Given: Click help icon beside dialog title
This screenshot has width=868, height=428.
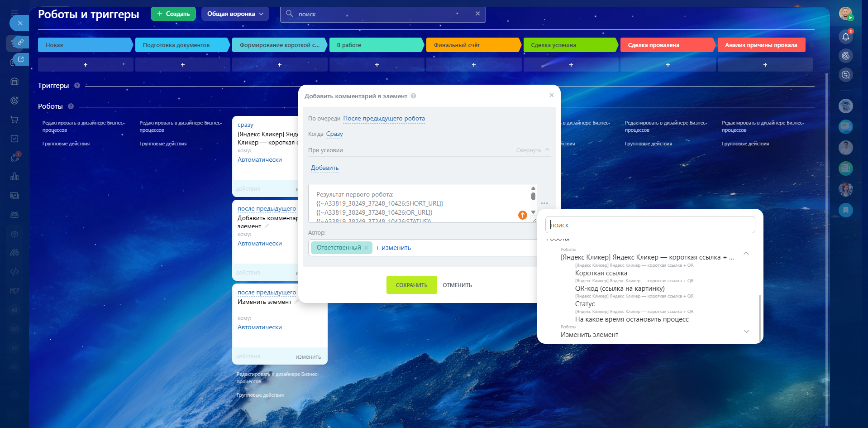Looking at the screenshot, I should point(413,96).
